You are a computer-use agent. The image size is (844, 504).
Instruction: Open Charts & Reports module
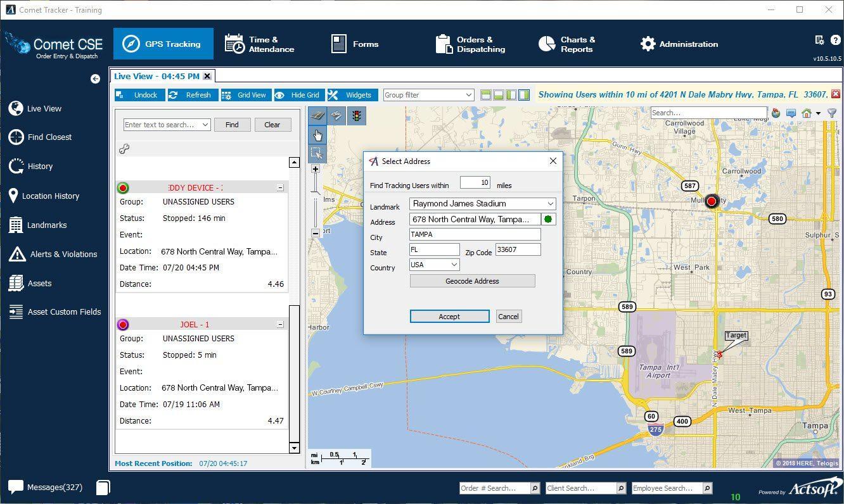[x=567, y=44]
